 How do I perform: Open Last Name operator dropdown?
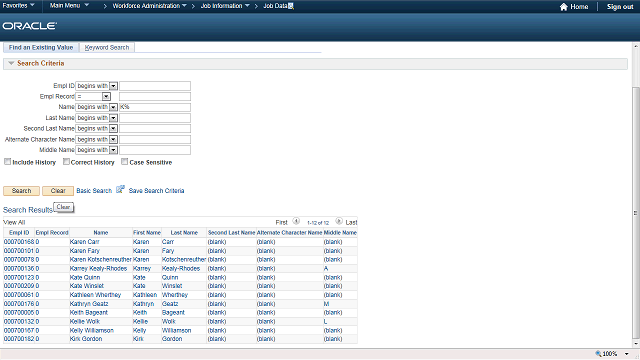[113, 118]
